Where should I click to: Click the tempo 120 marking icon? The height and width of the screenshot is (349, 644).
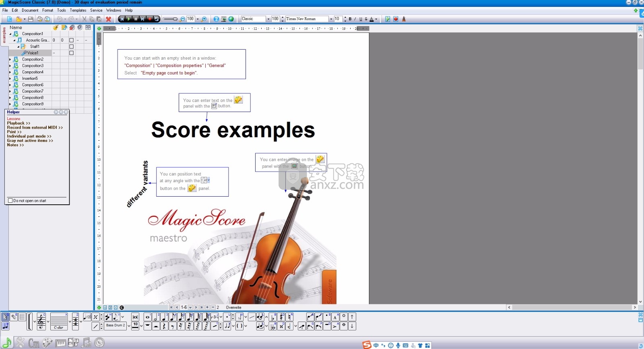click(x=87, y=317)
